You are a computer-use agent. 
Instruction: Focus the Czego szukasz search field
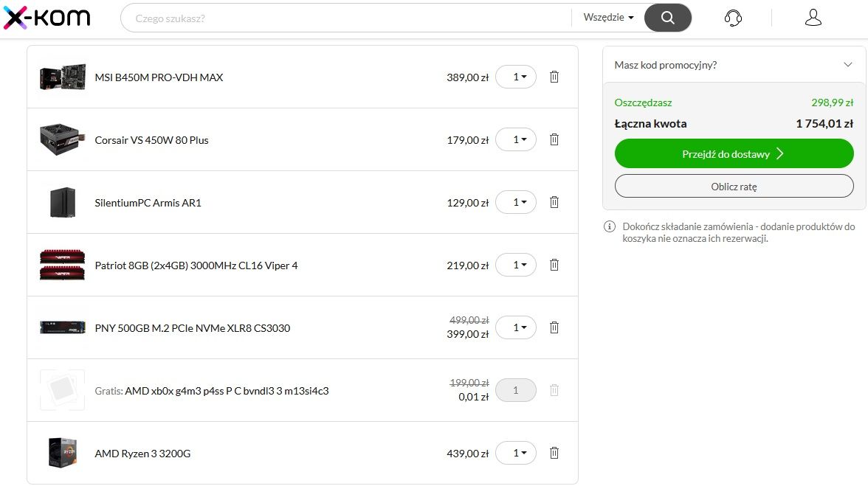point(346,18)
